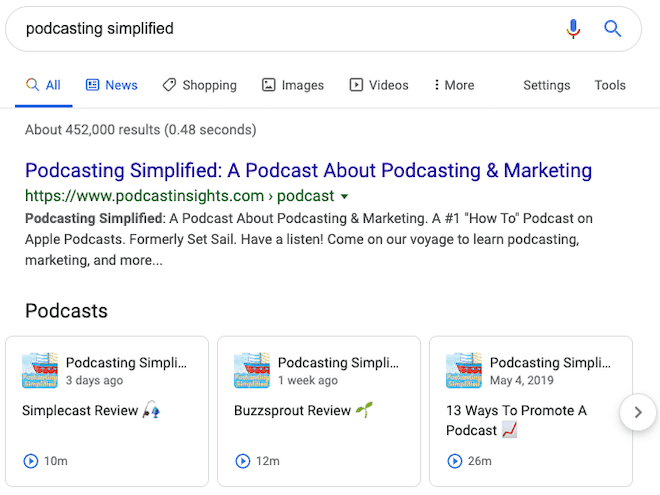Click the 12m duration label
Viewport: 660px width, 495px height.
coord(268,461)
